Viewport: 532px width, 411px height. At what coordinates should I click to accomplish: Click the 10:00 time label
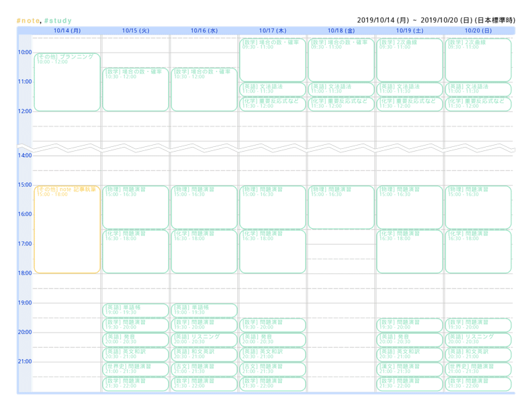pos(25,53)
